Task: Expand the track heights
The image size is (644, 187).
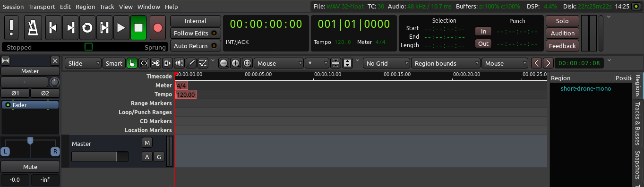Action: (348, 63)
